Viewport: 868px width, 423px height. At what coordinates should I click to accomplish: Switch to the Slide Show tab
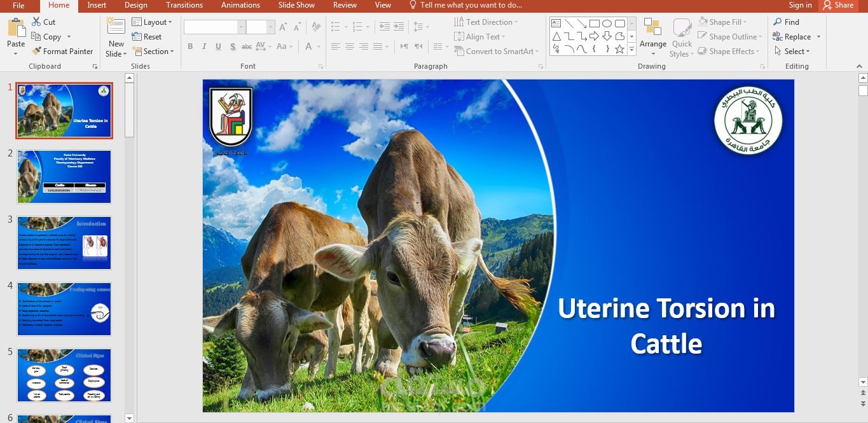pos(296,5)
